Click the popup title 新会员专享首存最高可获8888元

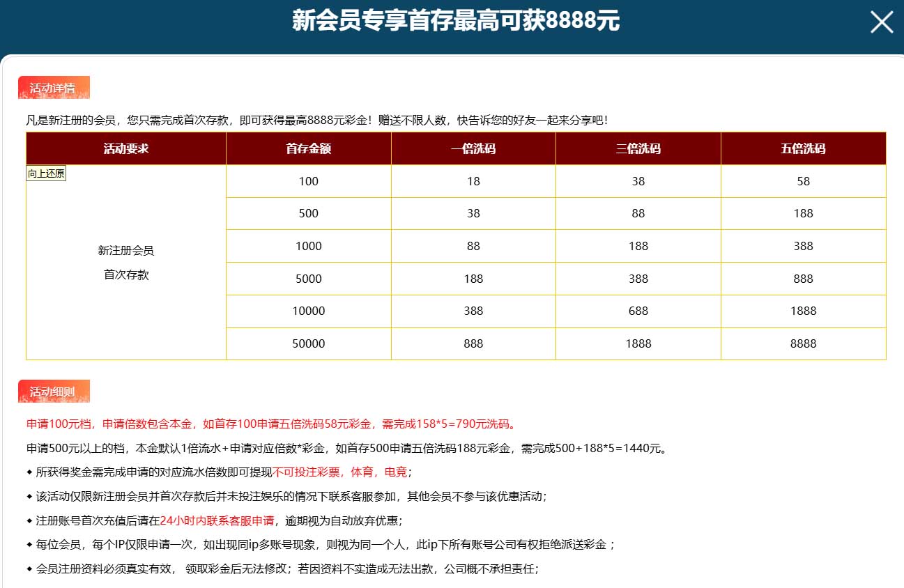[x=456, y=22]
